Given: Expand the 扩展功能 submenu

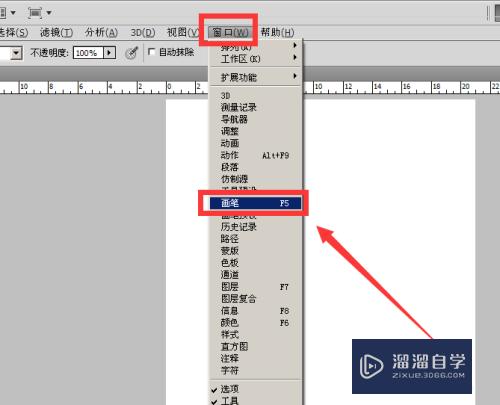Looking at the screenshot, I should point(256,77).
